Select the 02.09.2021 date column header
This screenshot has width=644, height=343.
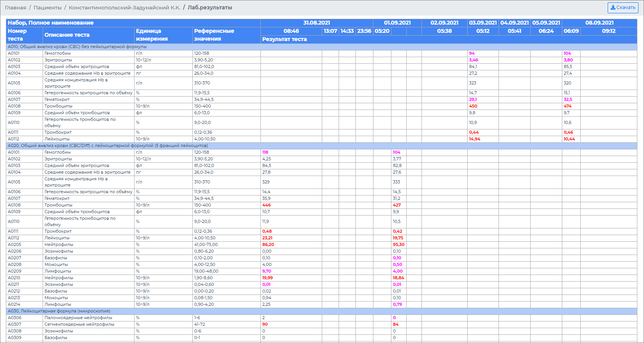(444, 23)
